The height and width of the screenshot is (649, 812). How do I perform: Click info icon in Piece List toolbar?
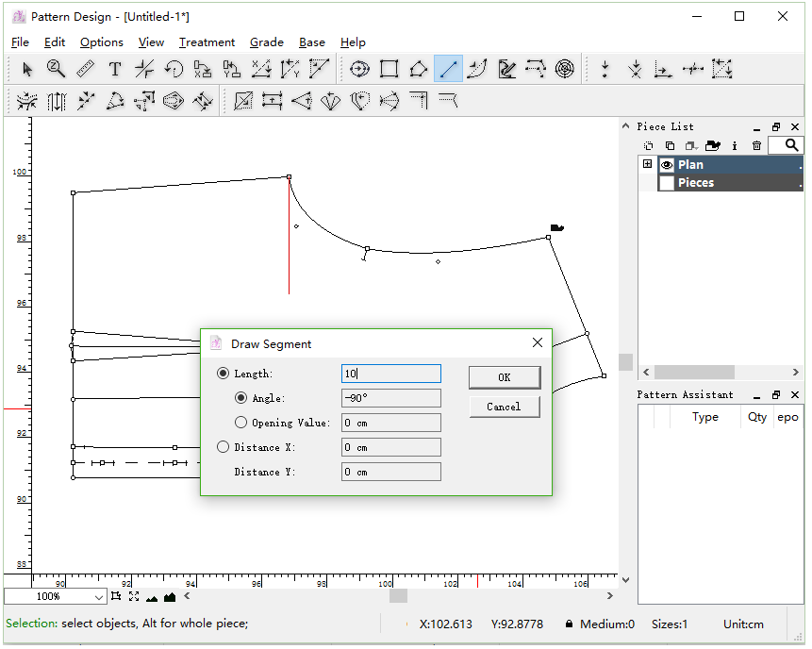click(735, 145)
